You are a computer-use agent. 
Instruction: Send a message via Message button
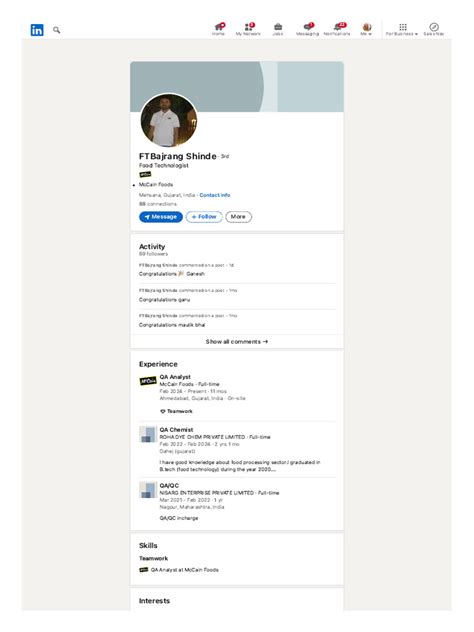click(x=161, y=217)
